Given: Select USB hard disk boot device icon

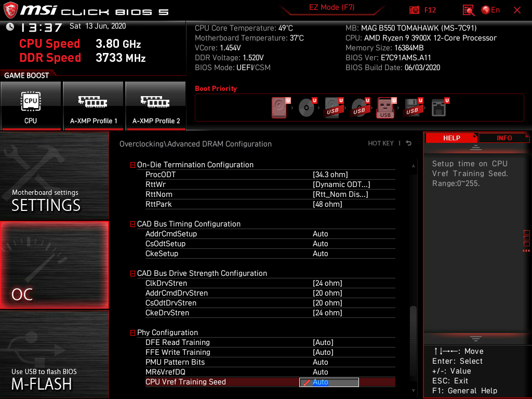Looking at the screenshot, I should click(x=334, y=108).
